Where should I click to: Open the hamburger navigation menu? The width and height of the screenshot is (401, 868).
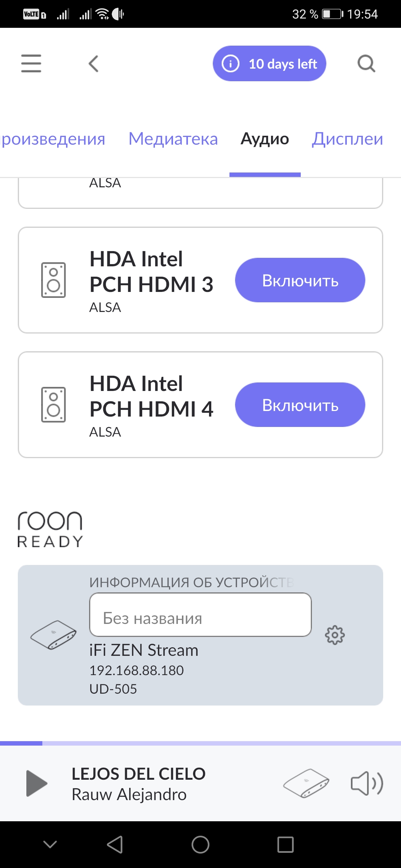[x=31, y=63]
